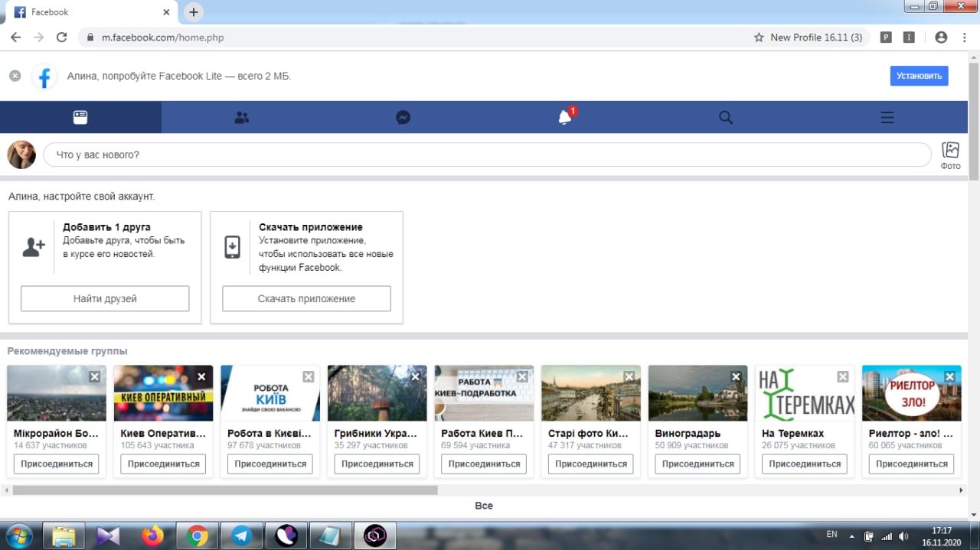Join the Работа Киев П... group
Screen dimensions: 980x550
(484, 464)
